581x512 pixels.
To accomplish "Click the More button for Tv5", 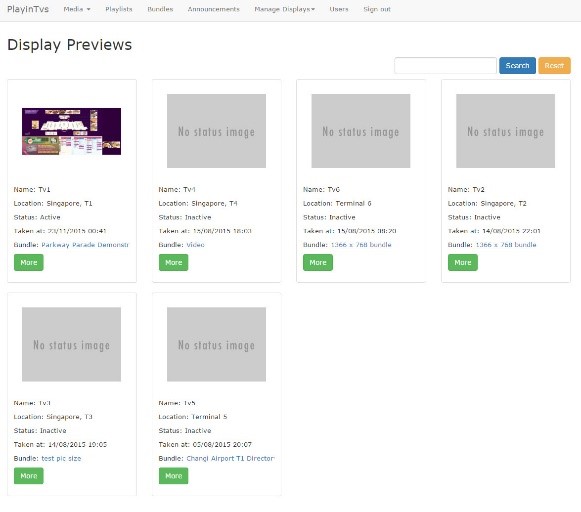I will pos(173,476).
